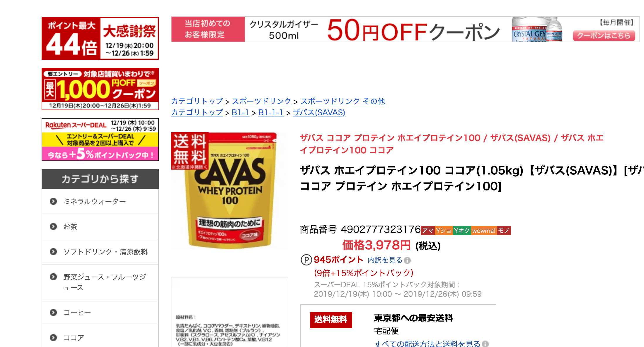644x347 pixels.
Task: Click the Yショ store badge
Action: click(x=444, y=231)
